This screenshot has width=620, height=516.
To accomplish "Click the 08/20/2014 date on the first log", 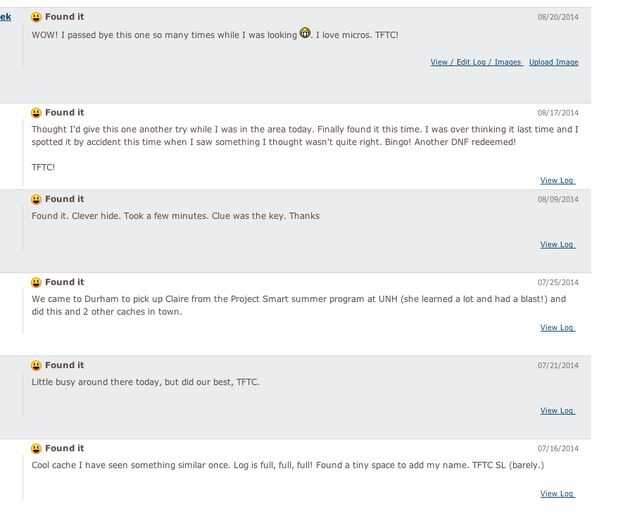I will point(557,17).
